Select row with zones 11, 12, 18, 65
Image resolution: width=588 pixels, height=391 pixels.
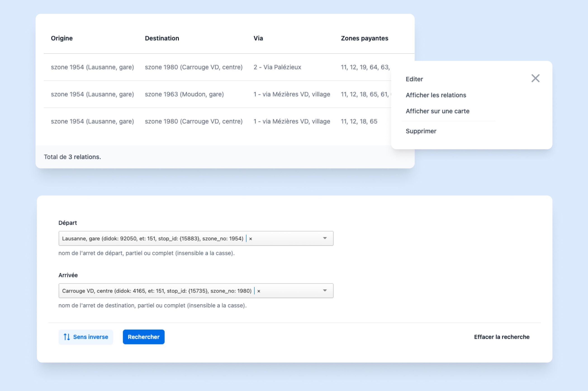tap(359, 121)
